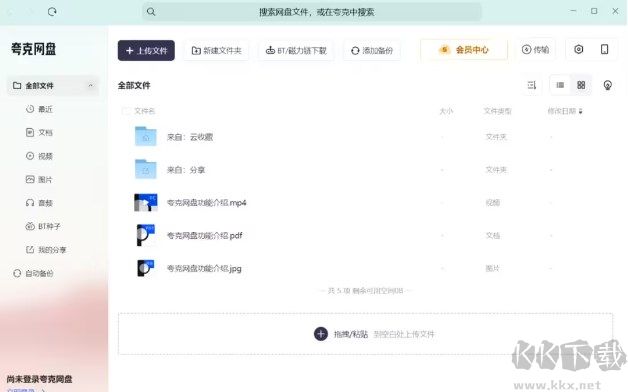The width and height of the screenshot is (628, 392).
Task: Click the 视频 play-circle icon
Action: [x=30, y=156]
